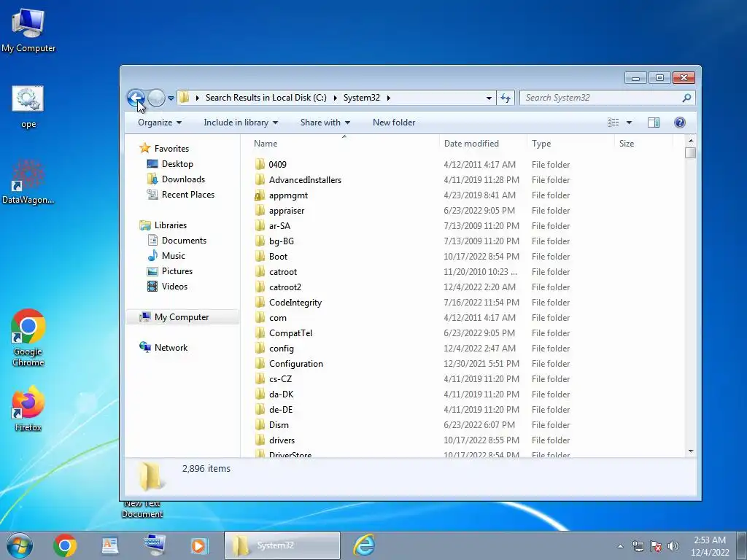
Task: Open the Windows Start button
Action: tap(20, 545)
